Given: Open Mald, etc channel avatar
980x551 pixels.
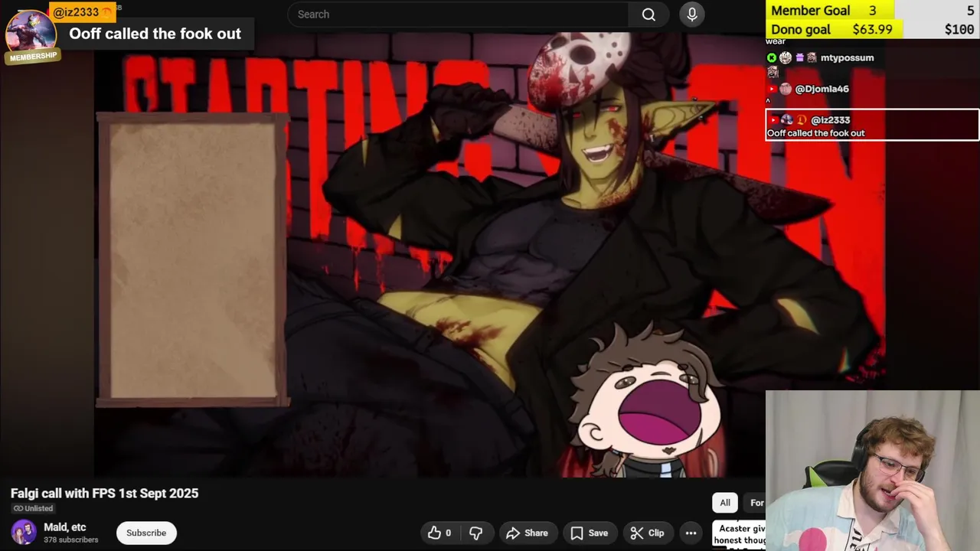Looking at the screenshot, I should [23, 533].
